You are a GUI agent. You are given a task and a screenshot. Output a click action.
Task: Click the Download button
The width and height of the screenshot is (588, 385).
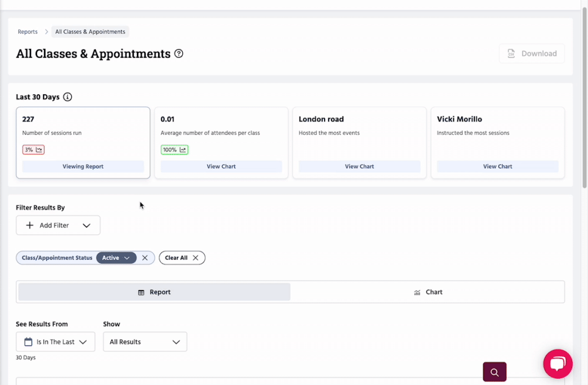(x=532, y=54)
